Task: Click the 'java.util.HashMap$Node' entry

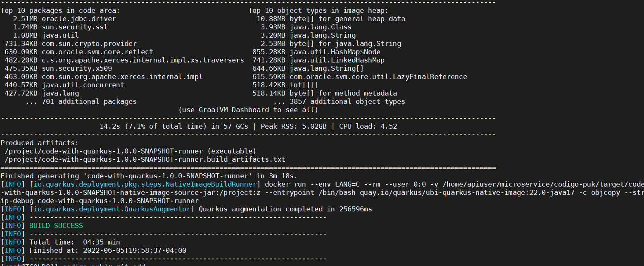Action: point(335,52)
